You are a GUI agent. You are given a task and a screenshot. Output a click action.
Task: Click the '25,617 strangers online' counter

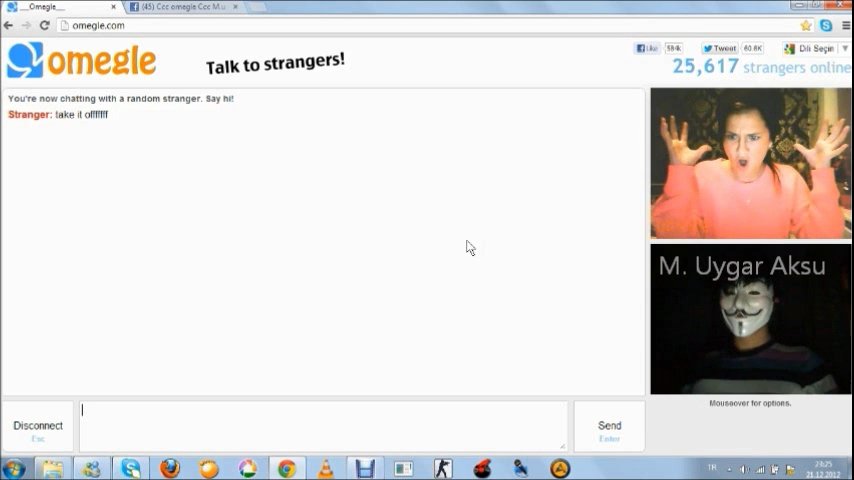click(761, 66)
